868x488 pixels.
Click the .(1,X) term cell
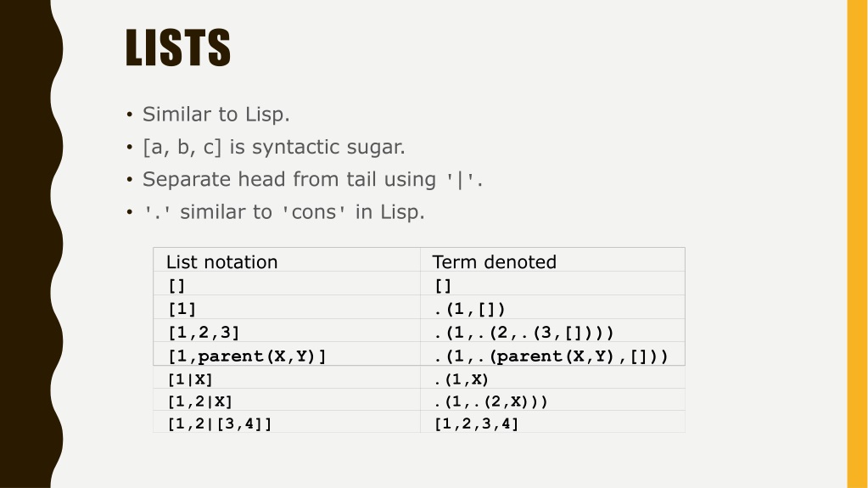[552, 377]
